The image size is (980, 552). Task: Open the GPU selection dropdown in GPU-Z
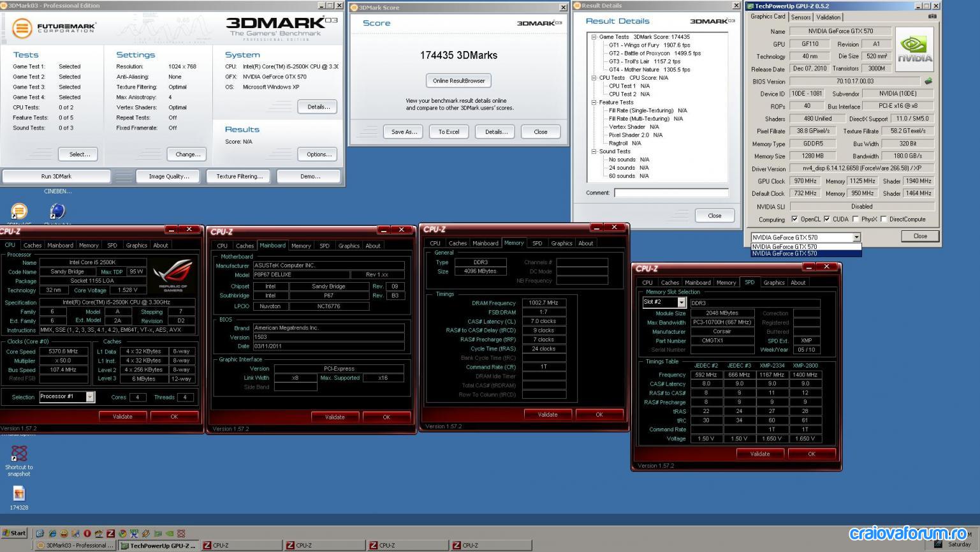tap(856, 237)
